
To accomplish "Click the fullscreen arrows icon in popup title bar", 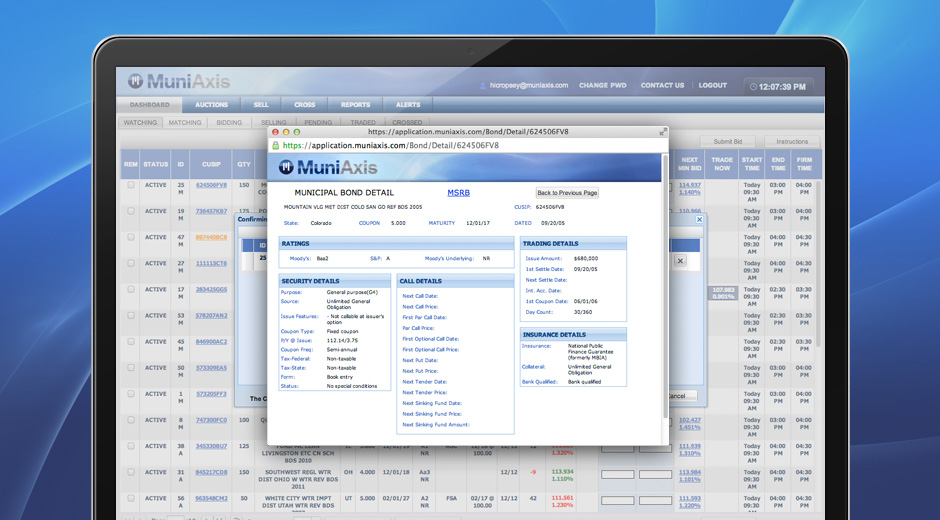I will click(x=663, y=132).
